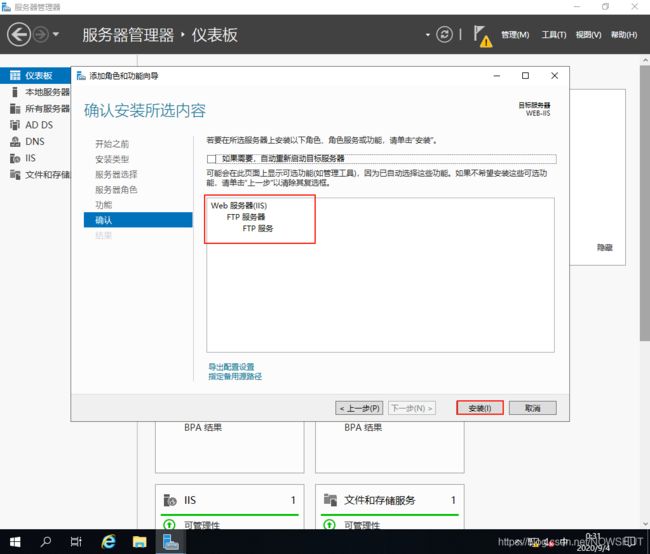
Task: Click Web 服务器(IIS) in the install list
Action: point(239,206)
